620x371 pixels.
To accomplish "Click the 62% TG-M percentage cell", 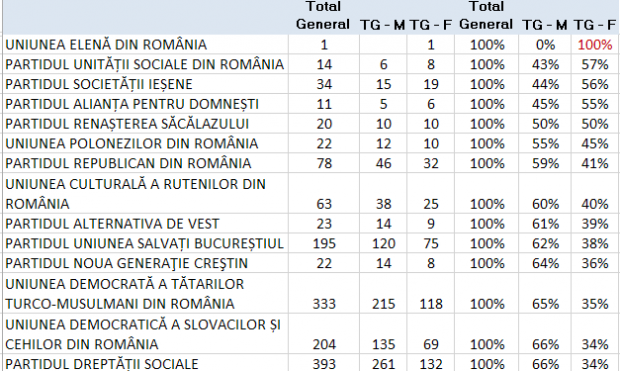I will click(x=545, y=243).
